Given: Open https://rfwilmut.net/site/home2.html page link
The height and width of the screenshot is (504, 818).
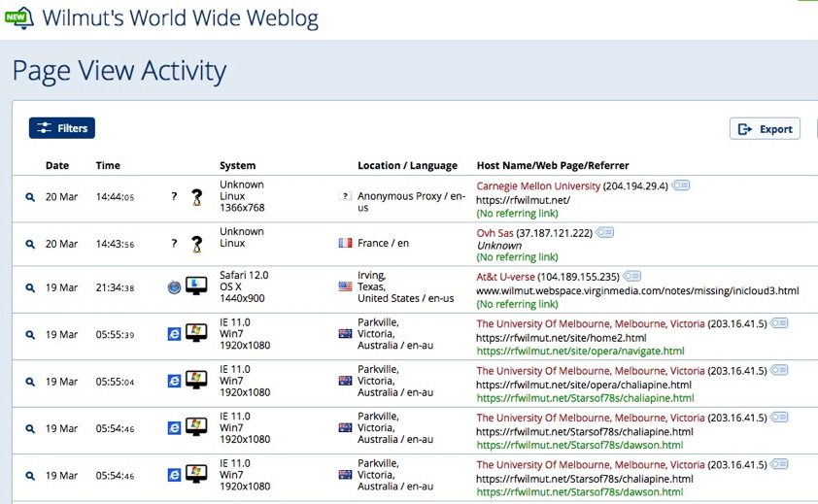Looking at the screenshot, I should click(562, 338).
